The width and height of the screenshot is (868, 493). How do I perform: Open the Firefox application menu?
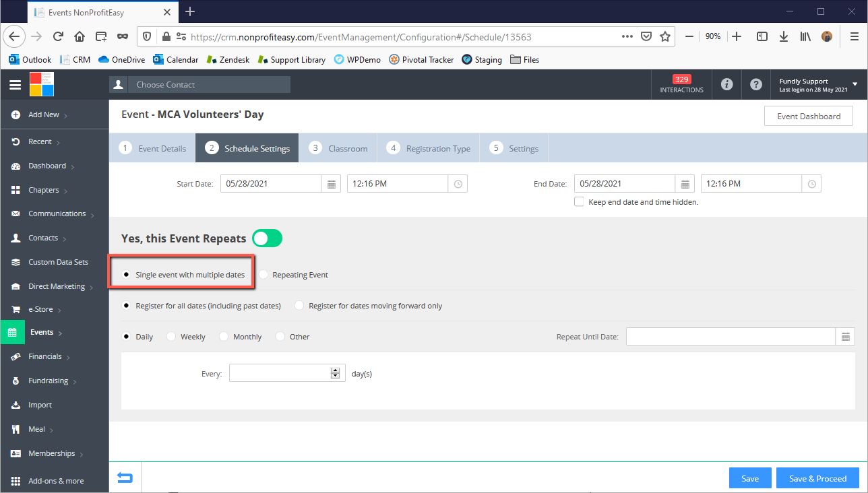(x=854, y=36)
